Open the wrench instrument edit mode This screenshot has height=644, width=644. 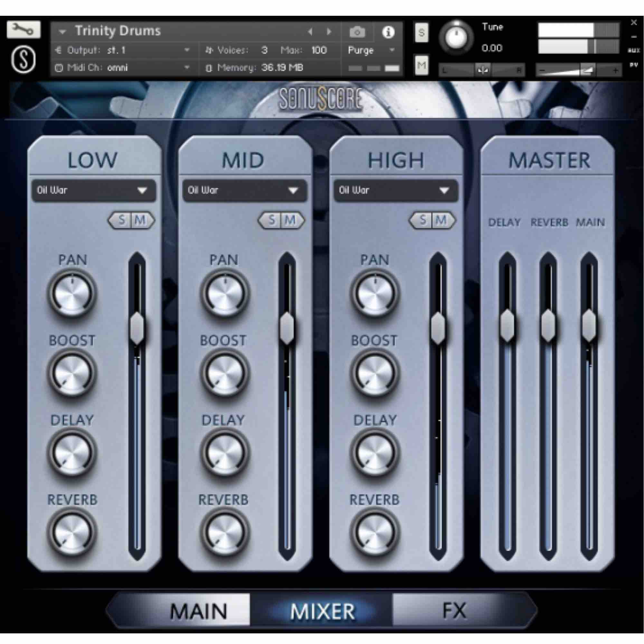(x=23, y=30)
